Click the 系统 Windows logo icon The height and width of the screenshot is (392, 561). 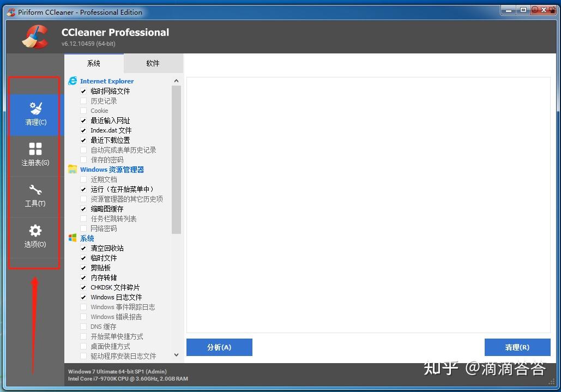coord(73,238)
